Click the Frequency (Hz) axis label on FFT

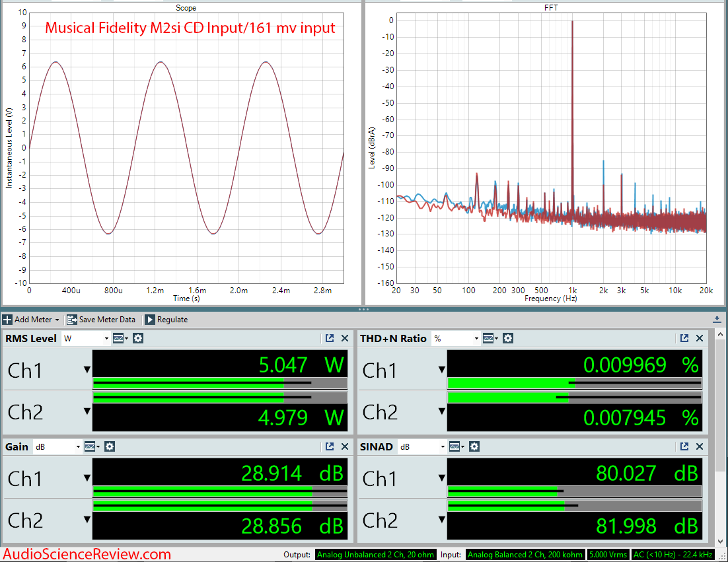551,299
